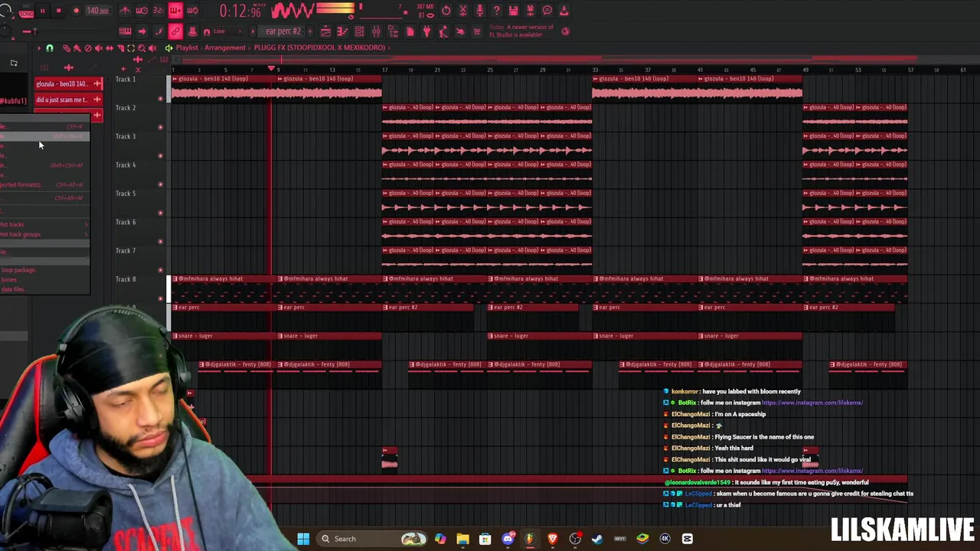Viewport: 980px width, 551px height.
Task: Click the newer version of FL Studio notice
Action: 521,31
